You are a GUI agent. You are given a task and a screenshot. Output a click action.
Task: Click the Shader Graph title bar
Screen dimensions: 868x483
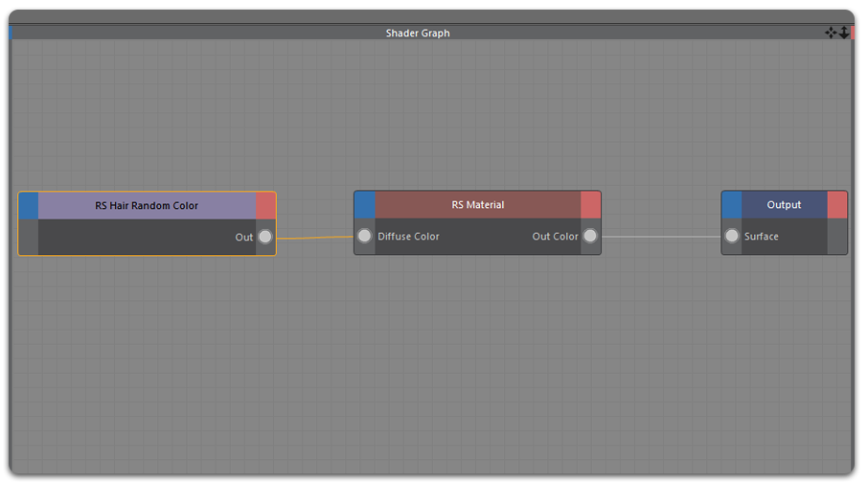418,33
